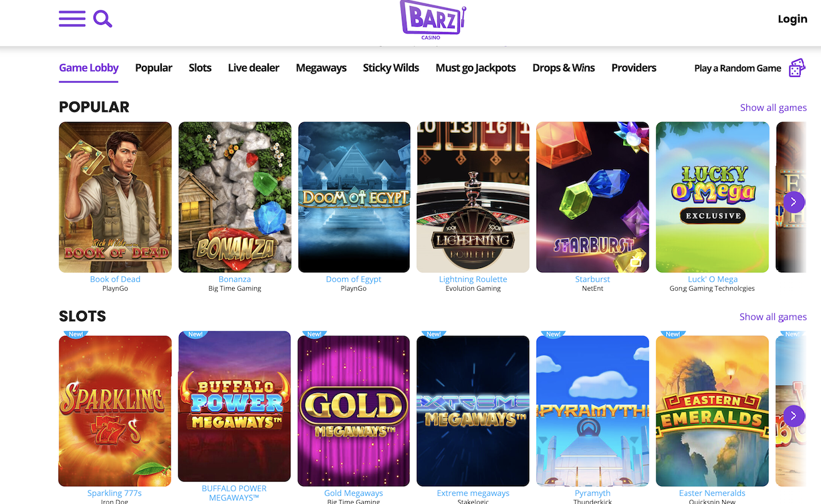This screenshot has height=504, width=821.
Task: Launch the Lightning Roulette game tile
Action: click(x=473, y=197)
